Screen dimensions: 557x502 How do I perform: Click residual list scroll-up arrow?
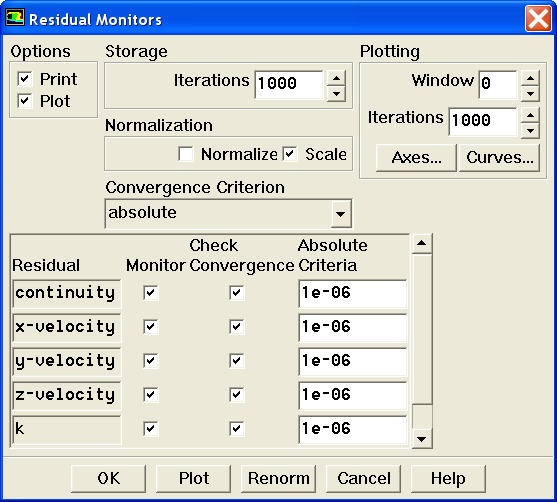422,243
